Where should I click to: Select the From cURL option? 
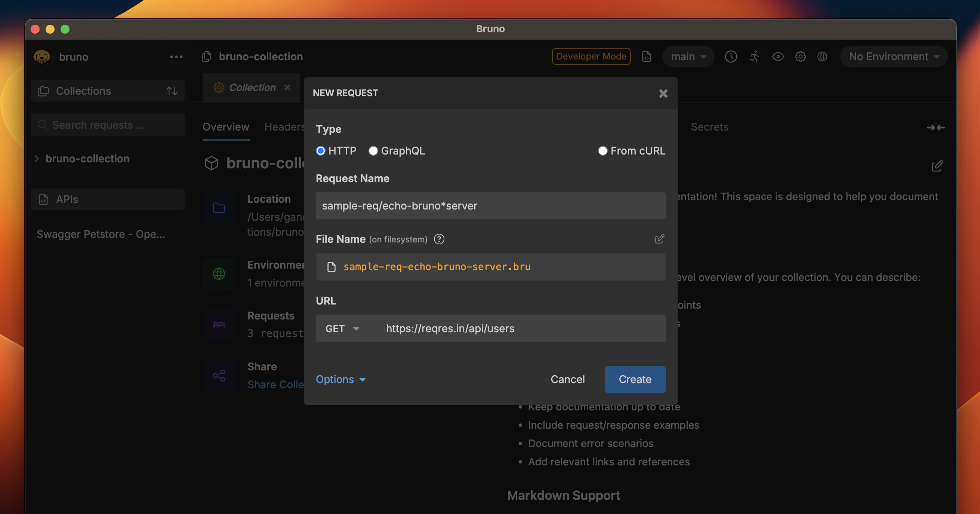(603, 151)
